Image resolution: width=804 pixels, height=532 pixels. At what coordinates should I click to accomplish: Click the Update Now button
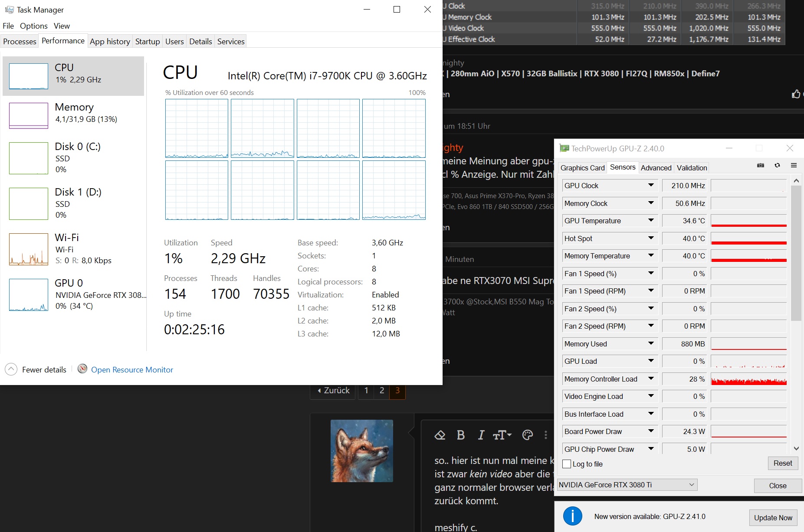pos(773,518)
